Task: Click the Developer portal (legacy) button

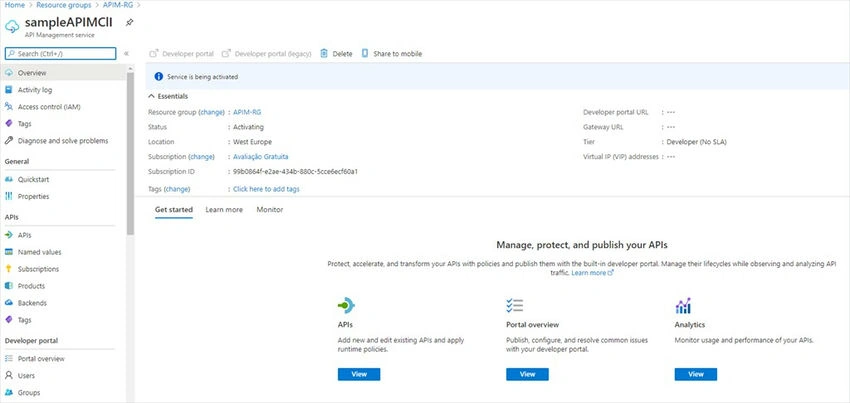Action: pyautogui.click(x=267, y=54)
